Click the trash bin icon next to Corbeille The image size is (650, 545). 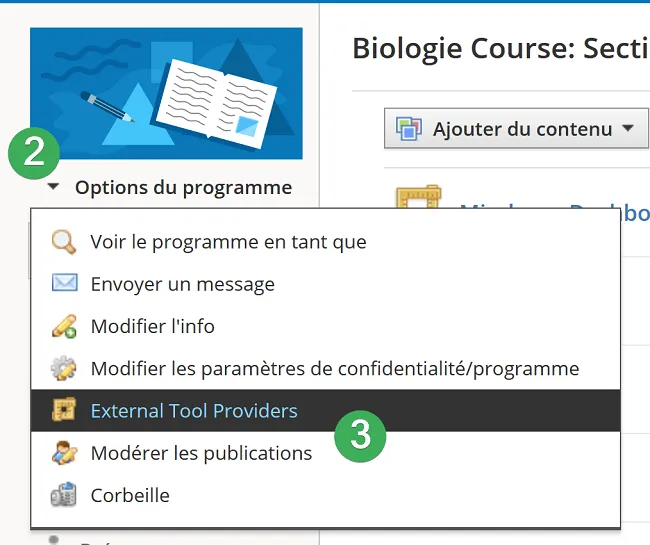coord(63,494)
